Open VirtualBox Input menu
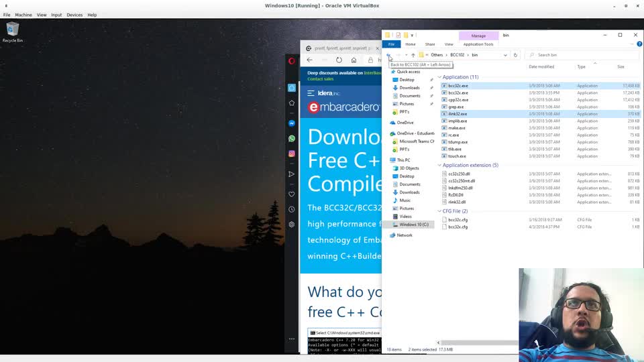 point(56,15)
